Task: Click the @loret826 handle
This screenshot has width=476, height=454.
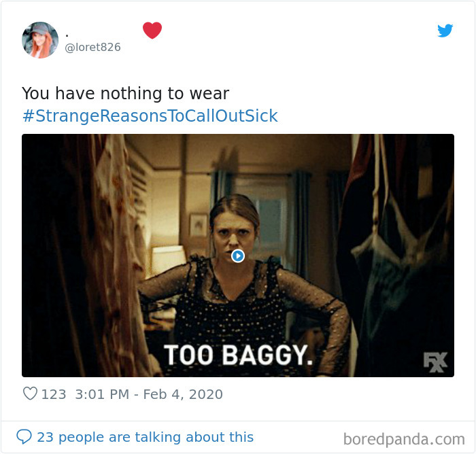Action: (93, 47)
